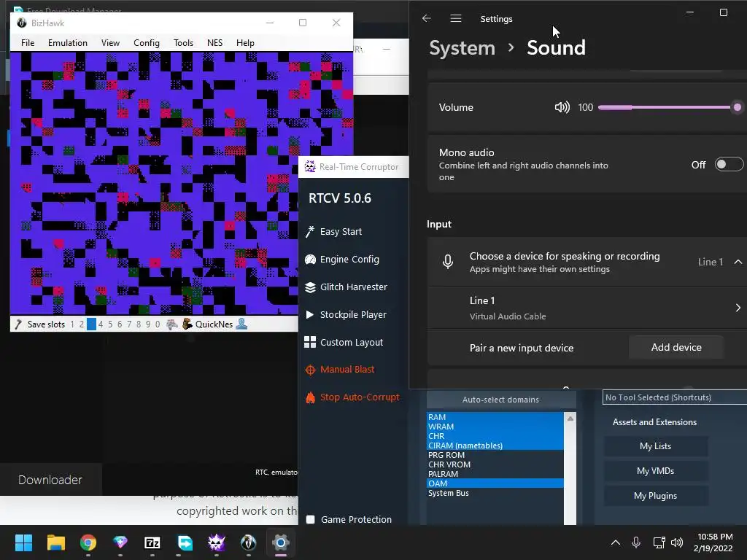Open the NES menu in BizHawk
The image size is (747, 560).
[x=215, y=43]
